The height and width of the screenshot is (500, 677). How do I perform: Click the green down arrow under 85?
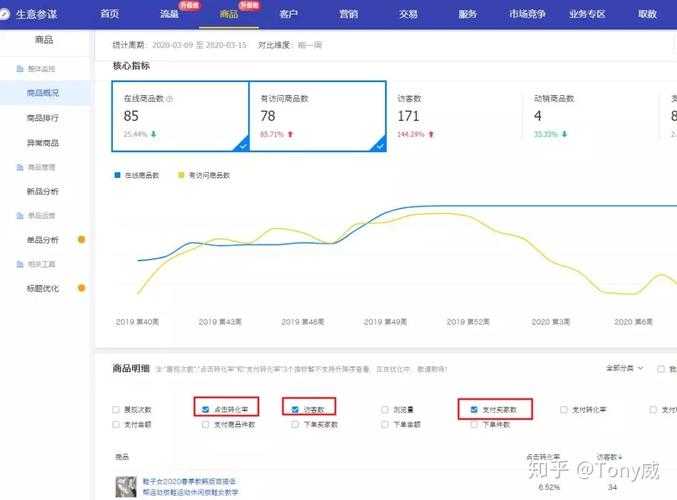point(153,134)
